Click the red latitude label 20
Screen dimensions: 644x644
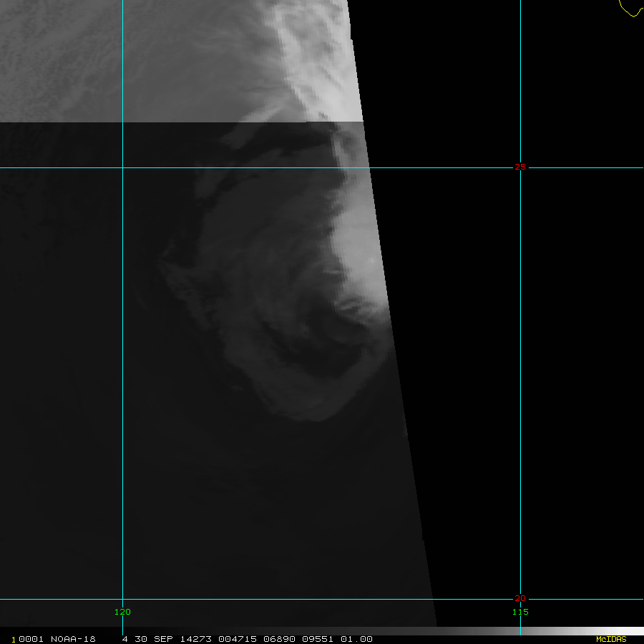(520, 598)
